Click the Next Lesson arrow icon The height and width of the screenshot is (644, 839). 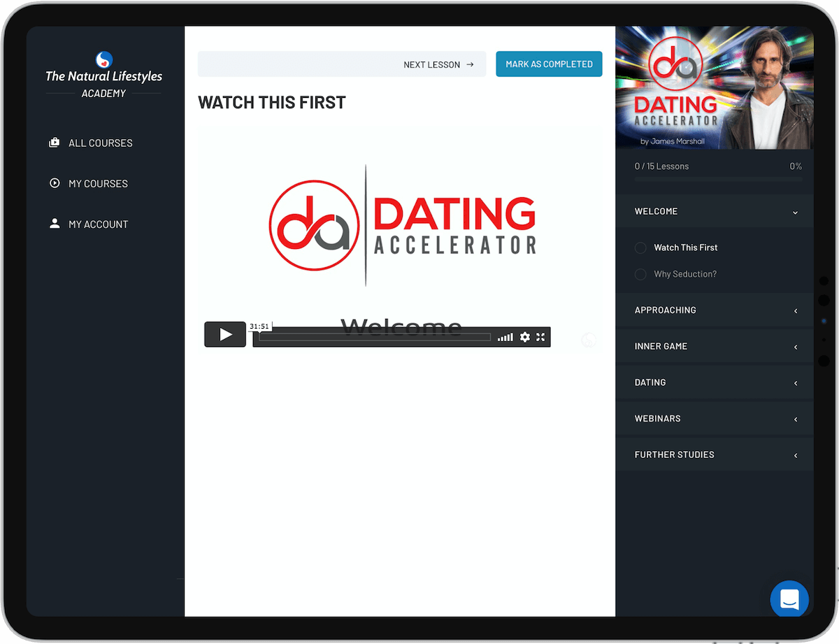(470, 64)
